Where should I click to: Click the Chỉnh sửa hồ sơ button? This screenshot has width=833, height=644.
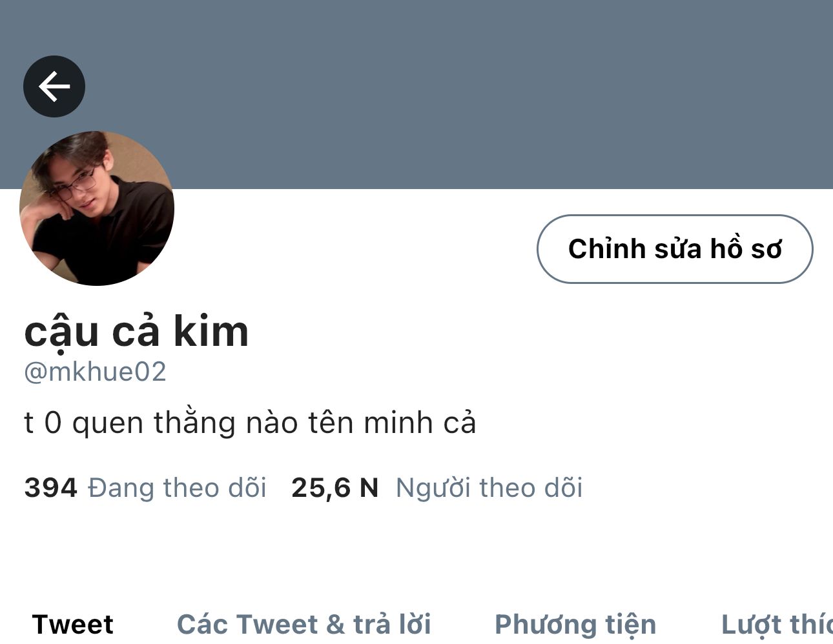[675, 249]
